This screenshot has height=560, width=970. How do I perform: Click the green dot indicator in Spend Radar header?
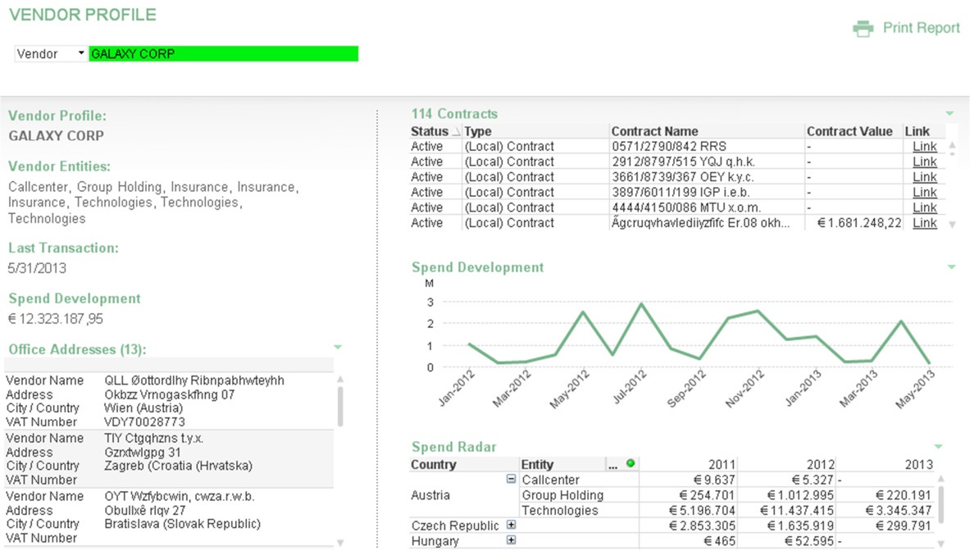[x=631, y=463]
